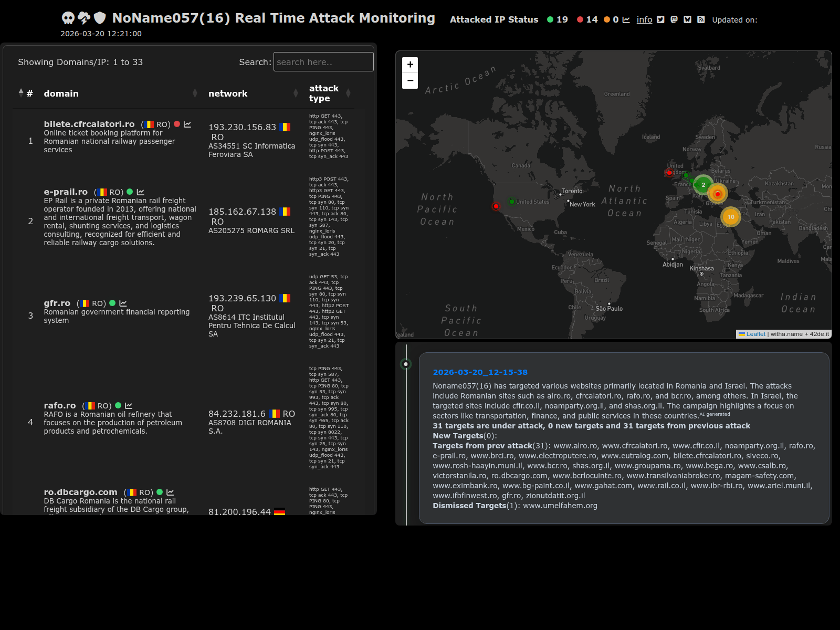Sort table by attack type column
This screenshot has height=630, width=840.
click(323, 93)
